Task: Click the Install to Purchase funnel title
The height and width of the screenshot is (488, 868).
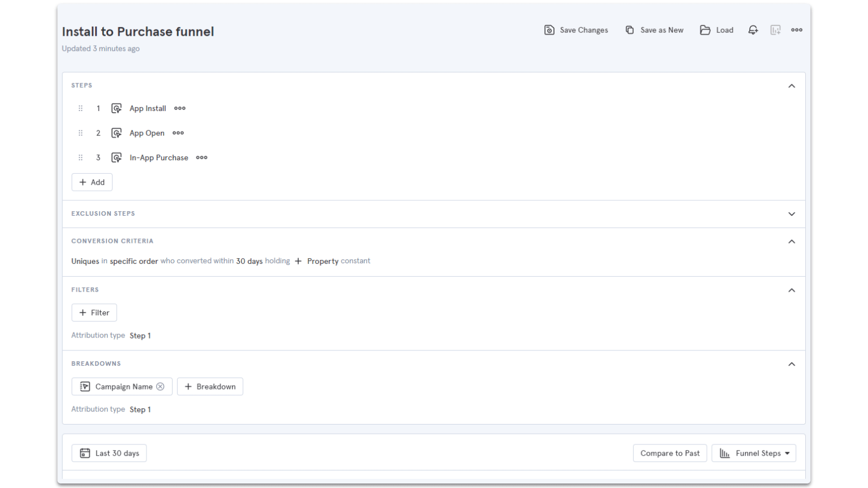Action: (138, 32)
